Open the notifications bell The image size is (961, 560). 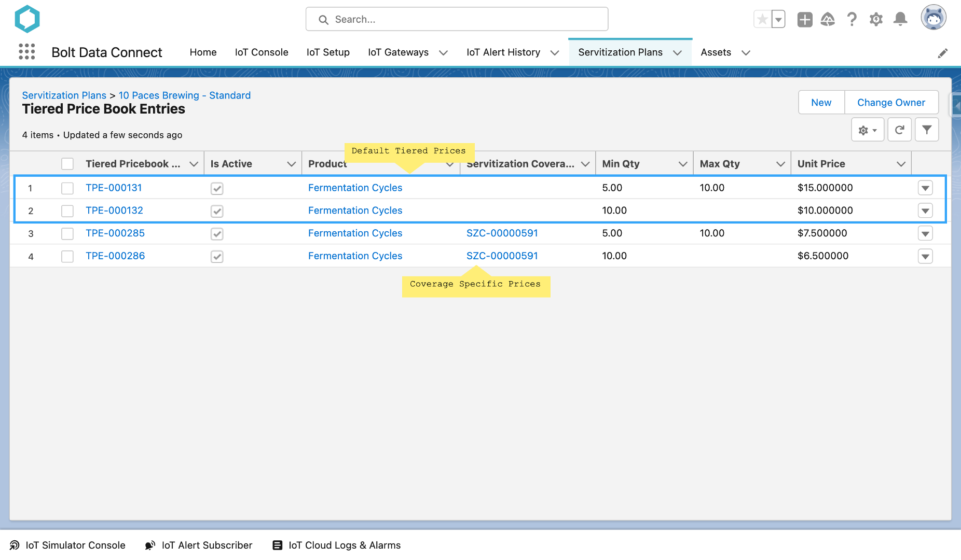point(900,20)
